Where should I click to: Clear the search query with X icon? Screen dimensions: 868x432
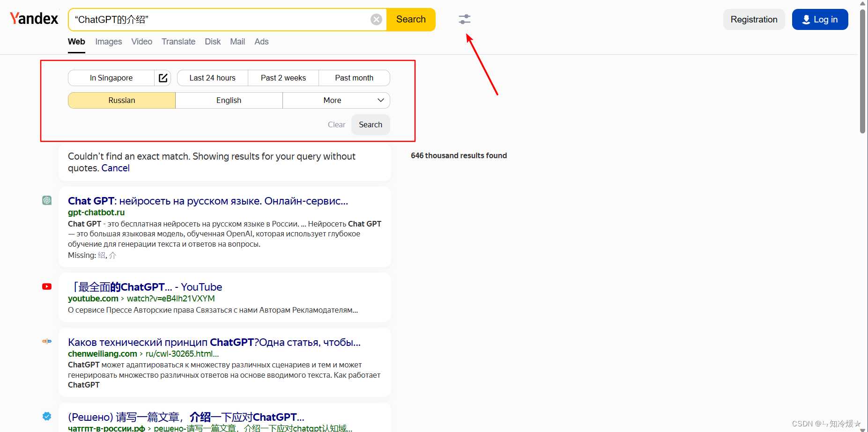376,20
